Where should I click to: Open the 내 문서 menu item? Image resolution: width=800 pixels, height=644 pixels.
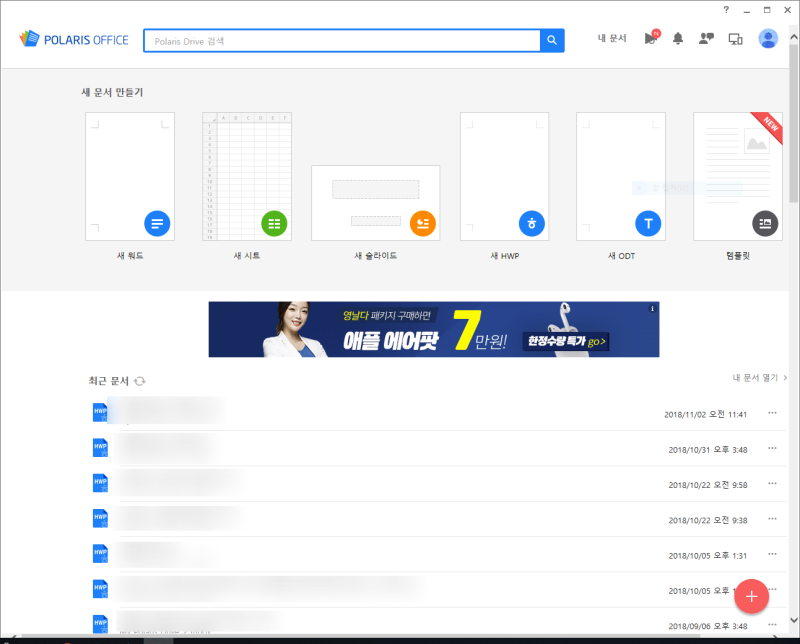point(612,38)
